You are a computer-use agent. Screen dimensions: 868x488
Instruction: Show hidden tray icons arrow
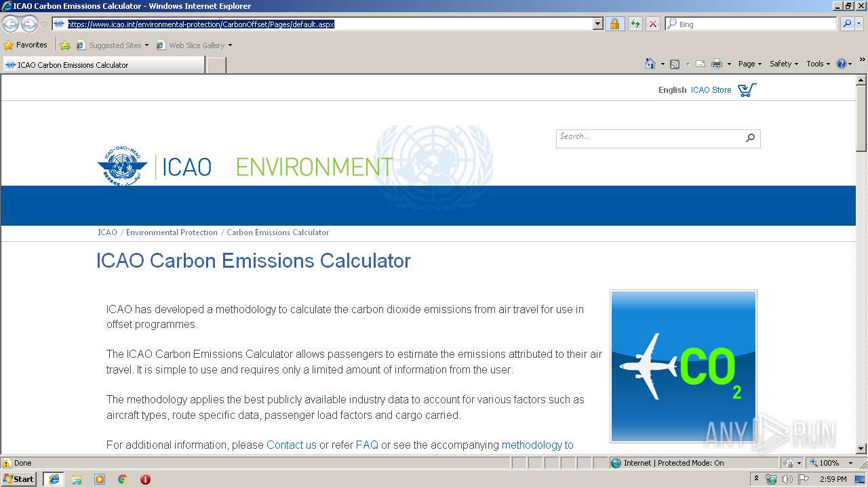pyautogui.click(x=756, y=479)
